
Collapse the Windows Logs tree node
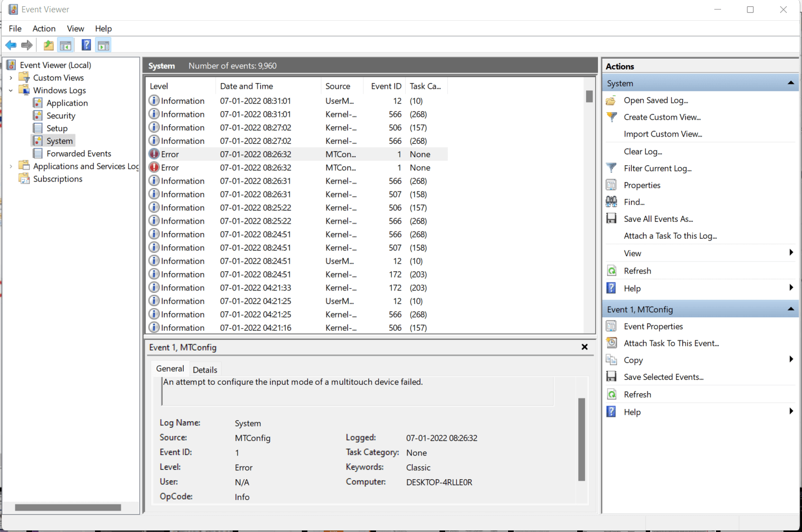[x=11, y=90]
